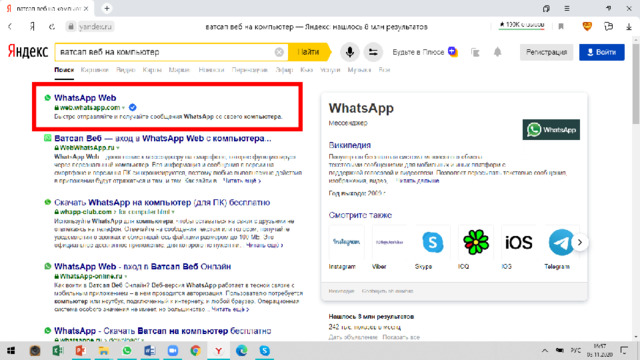Open 'Скачать WhatsApp на компьютер' result
Viewport: 640px width, 360px height.
162,202
